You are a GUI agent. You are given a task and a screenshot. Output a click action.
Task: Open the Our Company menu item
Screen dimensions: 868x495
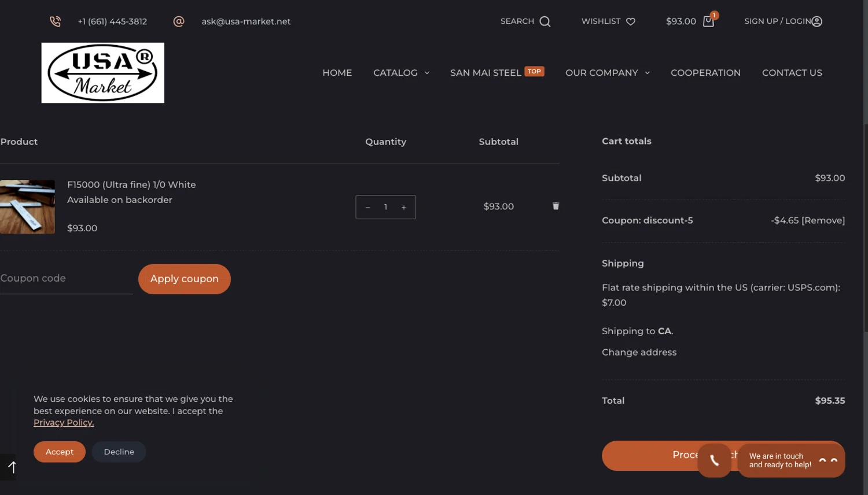pyautogui.click(x=601, y=73)
